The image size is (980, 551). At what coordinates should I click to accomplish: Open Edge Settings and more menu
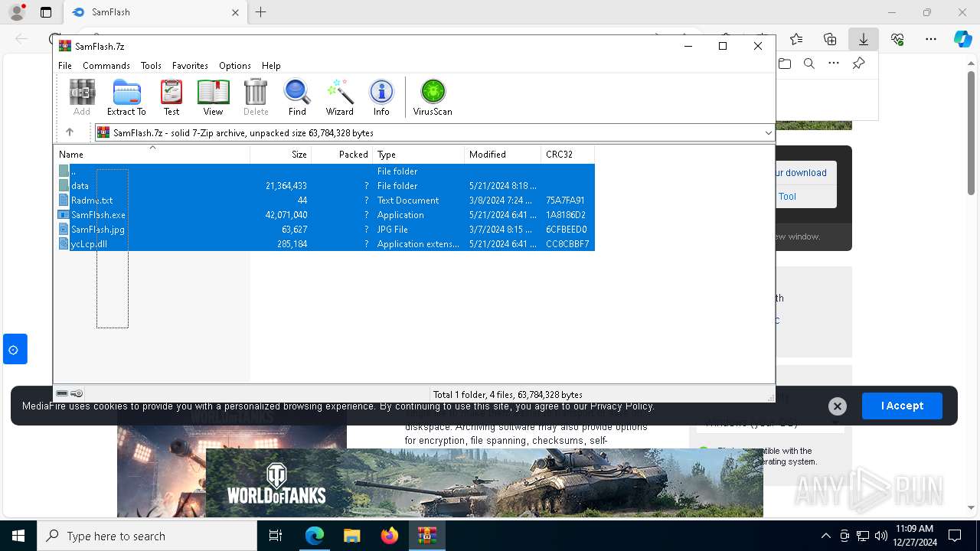[x=931, y=39]
